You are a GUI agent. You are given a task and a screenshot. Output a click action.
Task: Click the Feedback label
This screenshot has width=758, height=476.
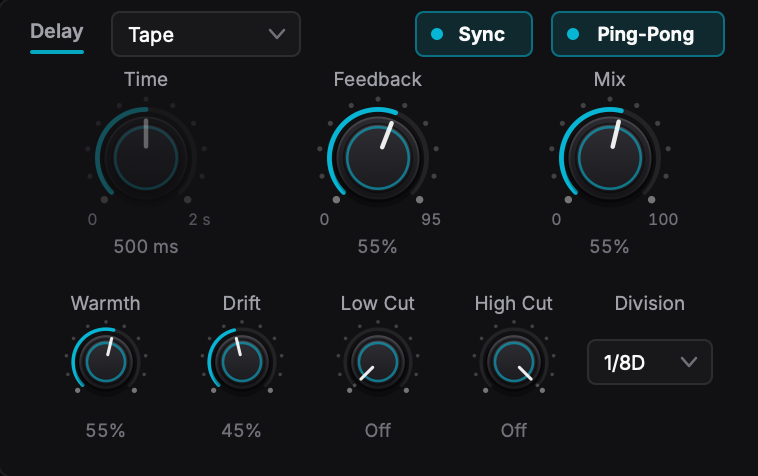point(378,79)
